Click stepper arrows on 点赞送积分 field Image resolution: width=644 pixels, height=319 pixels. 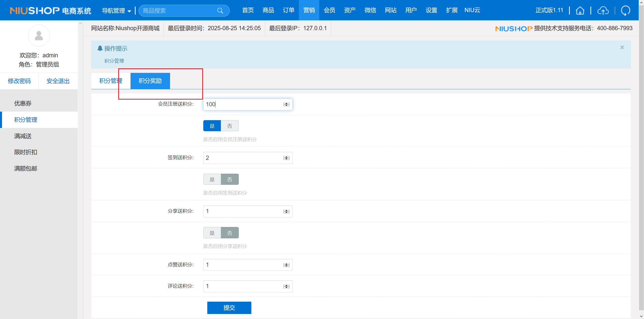[x=286, y=265]
